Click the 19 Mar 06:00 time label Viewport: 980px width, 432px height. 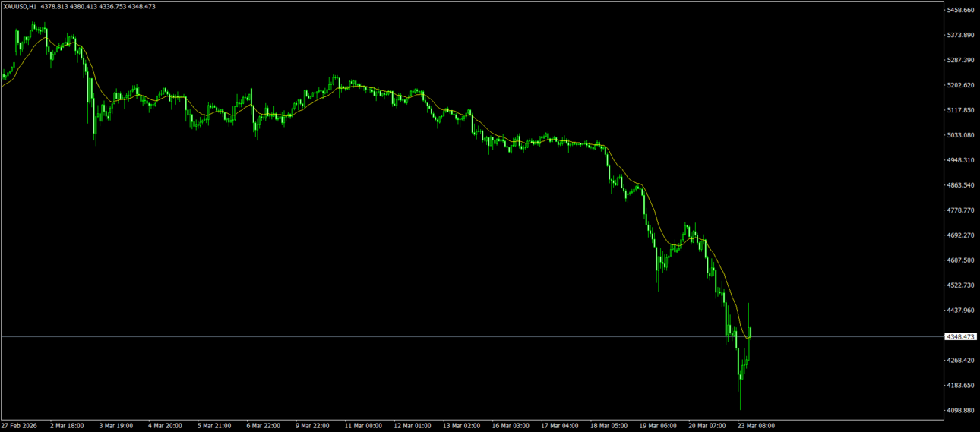(x=657, y=426)
